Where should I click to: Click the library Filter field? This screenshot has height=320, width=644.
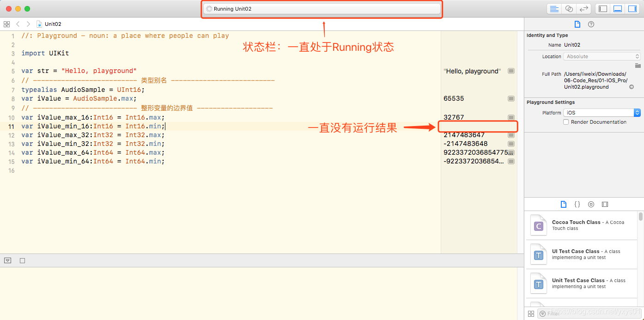click(589, 314)
